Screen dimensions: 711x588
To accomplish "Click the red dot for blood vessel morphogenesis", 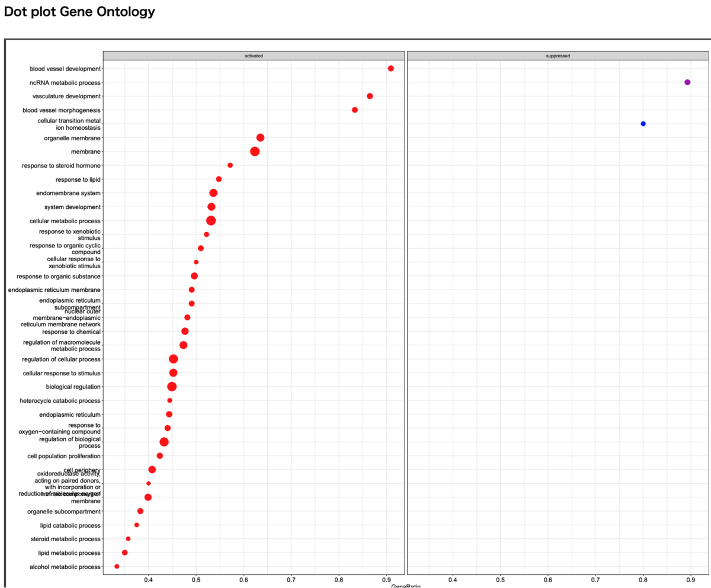I will click(x=355, y=110).
